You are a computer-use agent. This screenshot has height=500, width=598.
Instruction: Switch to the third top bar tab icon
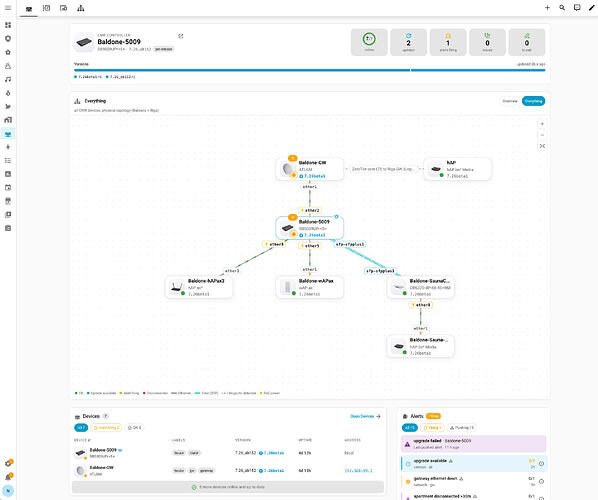click(x=63, y=8)
